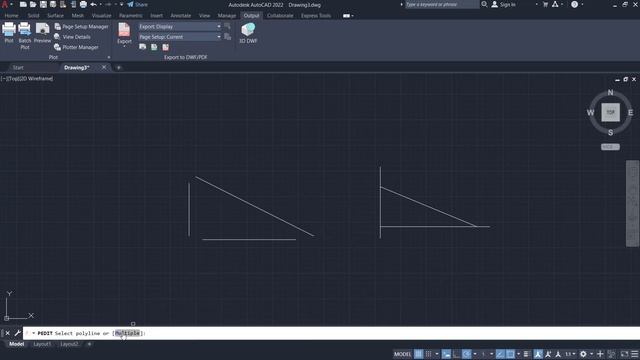This screenshot has width=640, height=360.
Task: Click the Preview button in Plot panel
Action: coord(42,33)
